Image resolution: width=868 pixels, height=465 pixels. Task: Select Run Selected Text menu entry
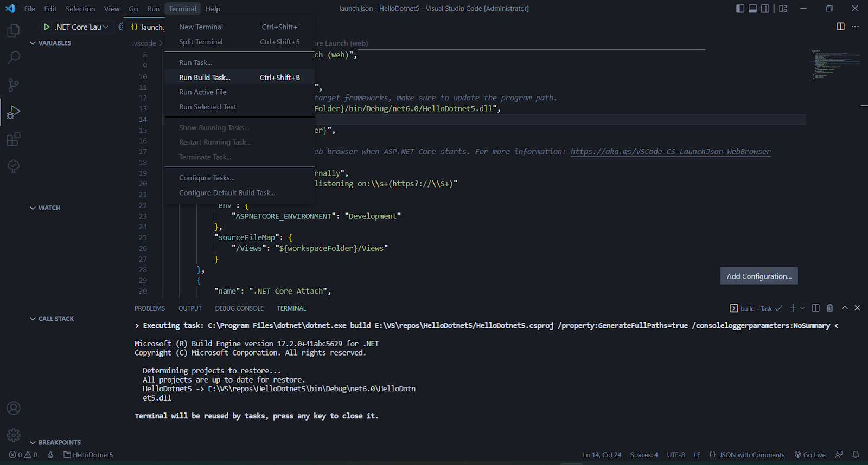click(x=239, y=107)
